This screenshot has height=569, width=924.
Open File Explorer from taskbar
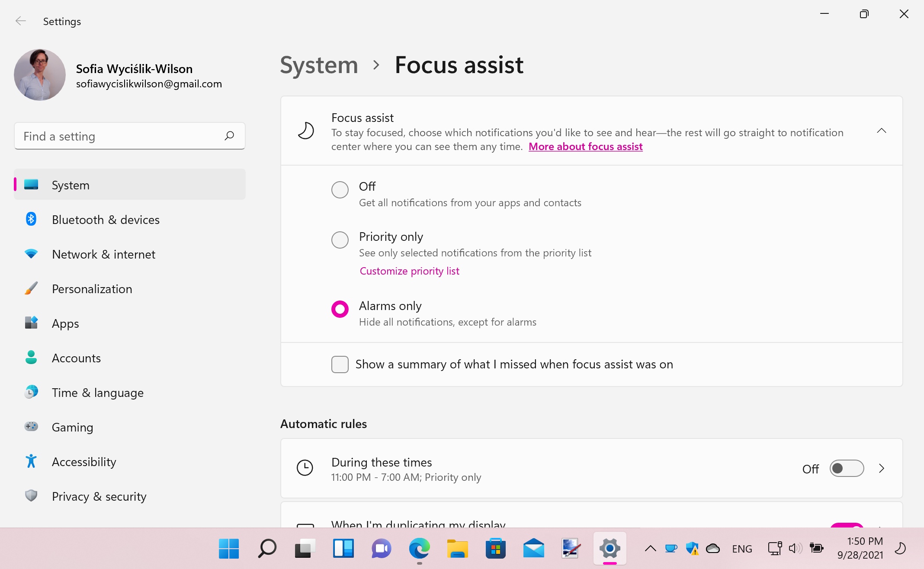pyautogui.click(x=457, y=549)
